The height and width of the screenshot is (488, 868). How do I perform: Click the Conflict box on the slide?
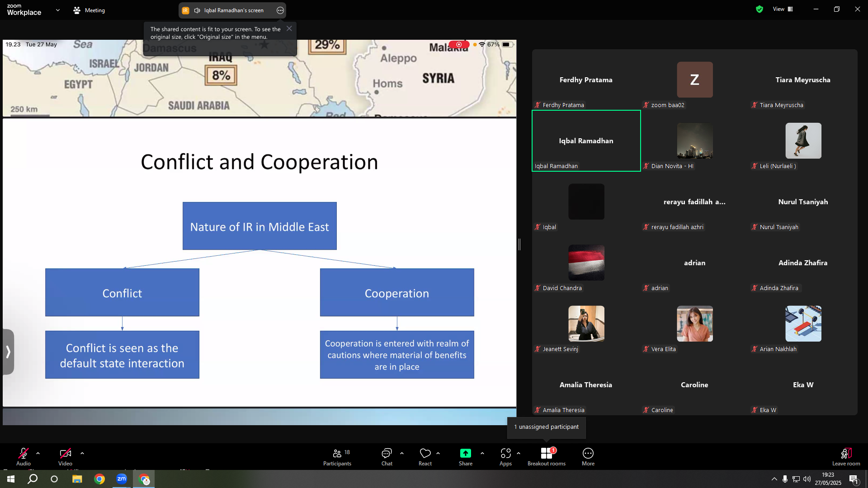(122, 292)
